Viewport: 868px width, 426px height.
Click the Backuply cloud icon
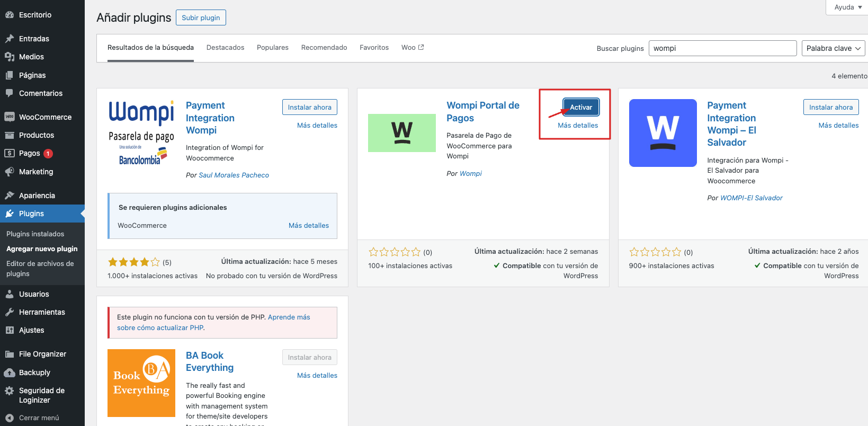pos(9,372)
